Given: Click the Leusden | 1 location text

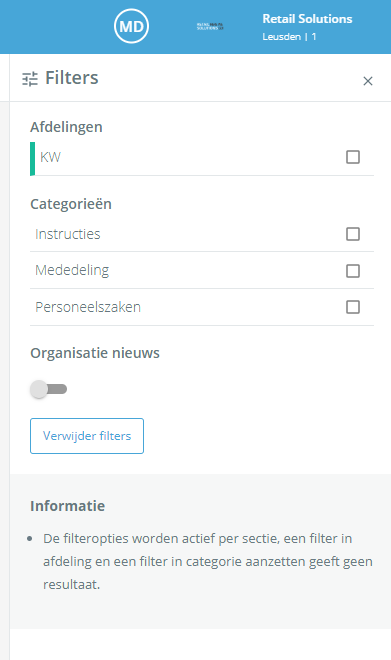Looking at the screenshot, I should [x=289, y=37].
